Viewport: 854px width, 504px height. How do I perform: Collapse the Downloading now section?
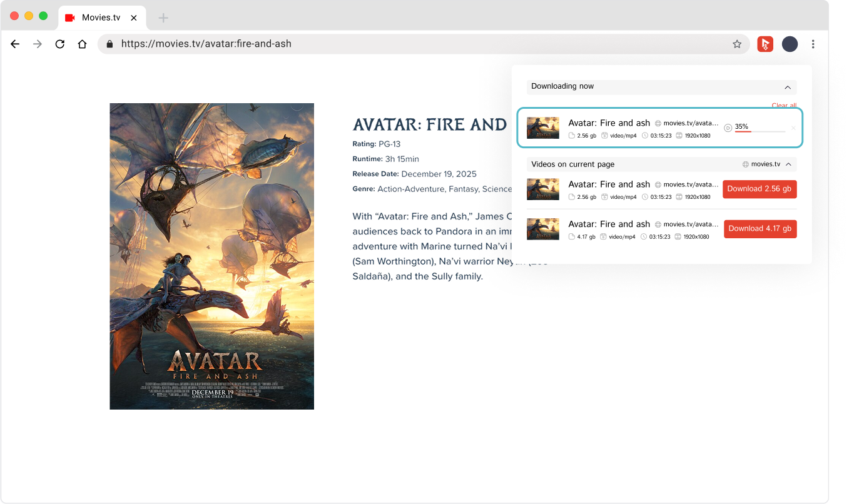pos(788,87)
